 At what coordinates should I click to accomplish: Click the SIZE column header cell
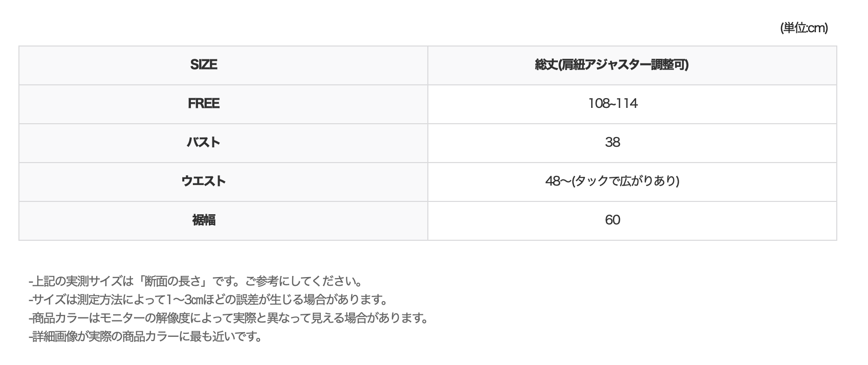pos(204,65)
